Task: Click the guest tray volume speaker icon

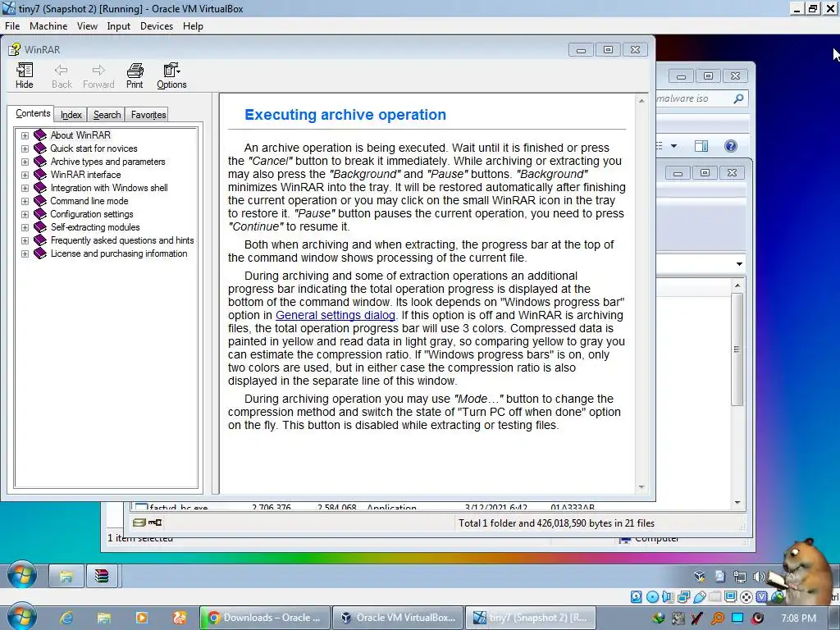Action: tap(759, 577)
